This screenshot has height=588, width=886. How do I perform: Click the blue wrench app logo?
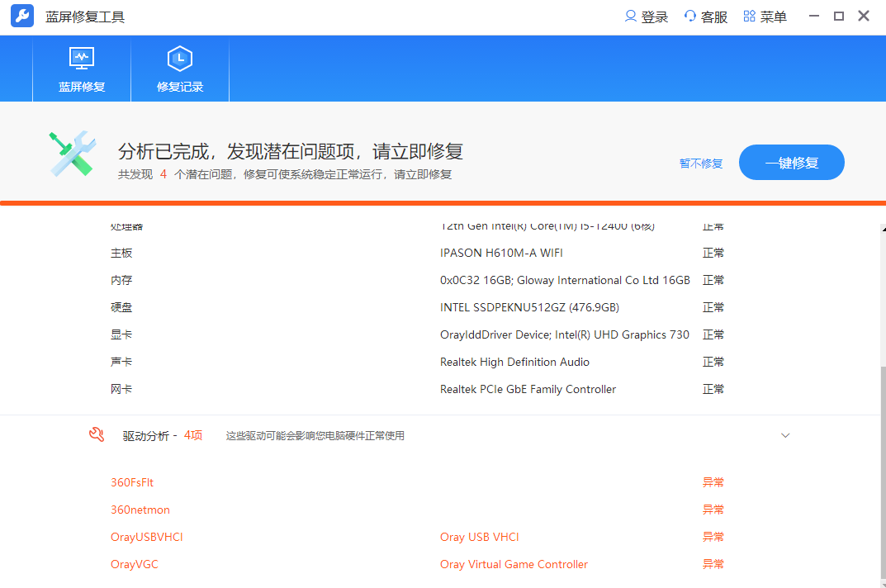click(22, 16)
